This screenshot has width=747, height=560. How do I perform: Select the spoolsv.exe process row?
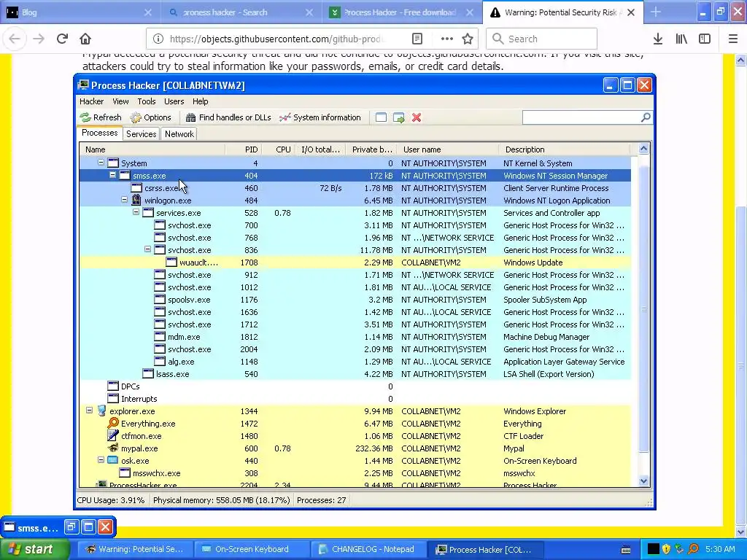[x=355, y=300]
